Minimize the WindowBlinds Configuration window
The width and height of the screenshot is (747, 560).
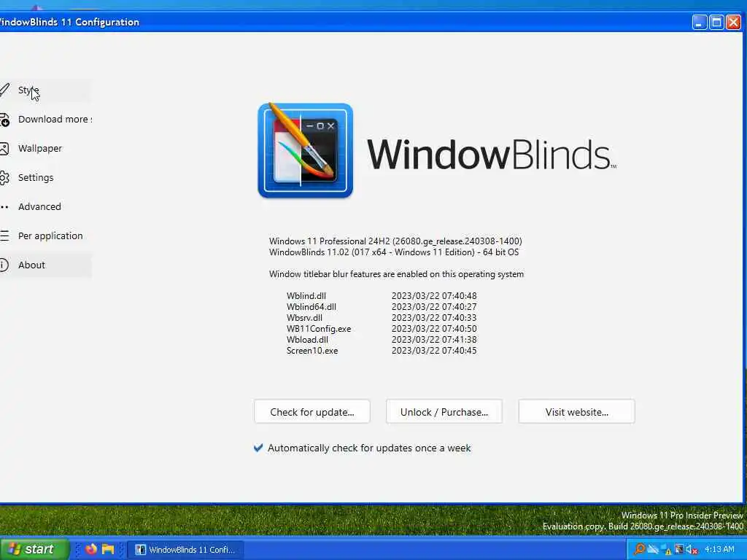[700, 23]
